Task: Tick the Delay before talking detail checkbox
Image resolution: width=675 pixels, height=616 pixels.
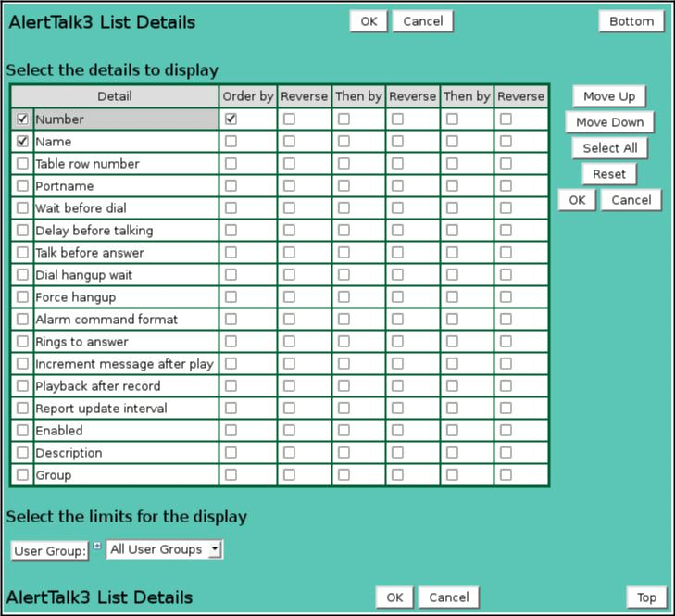Action: pyautogui.click(x=22, y=230)
